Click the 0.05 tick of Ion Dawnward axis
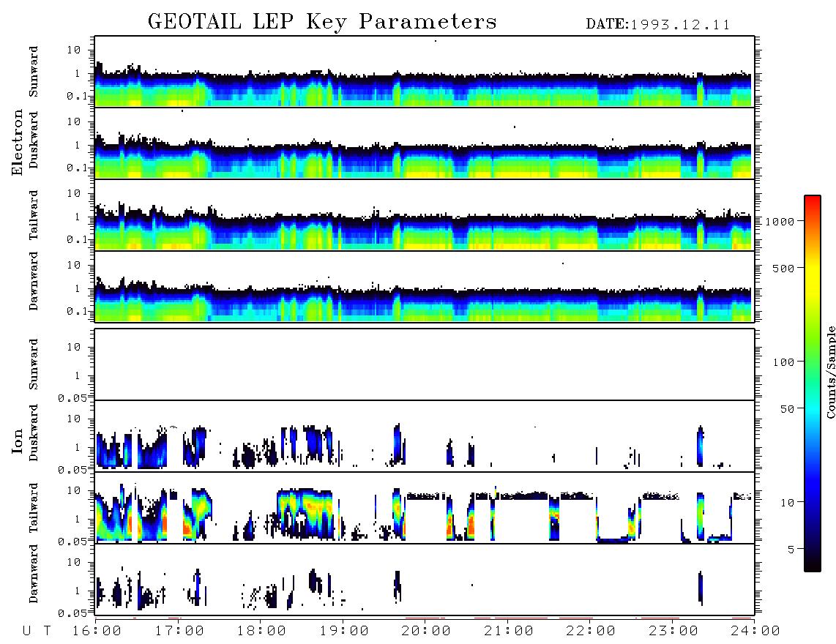Viewport: 836px width, 644px height. 72,613
